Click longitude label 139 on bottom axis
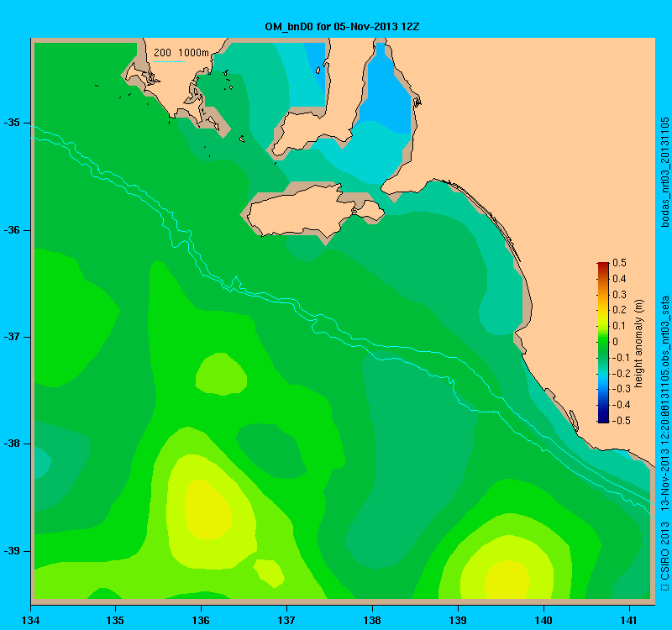This screenshot has width=672, height=630. coord(458,621)
